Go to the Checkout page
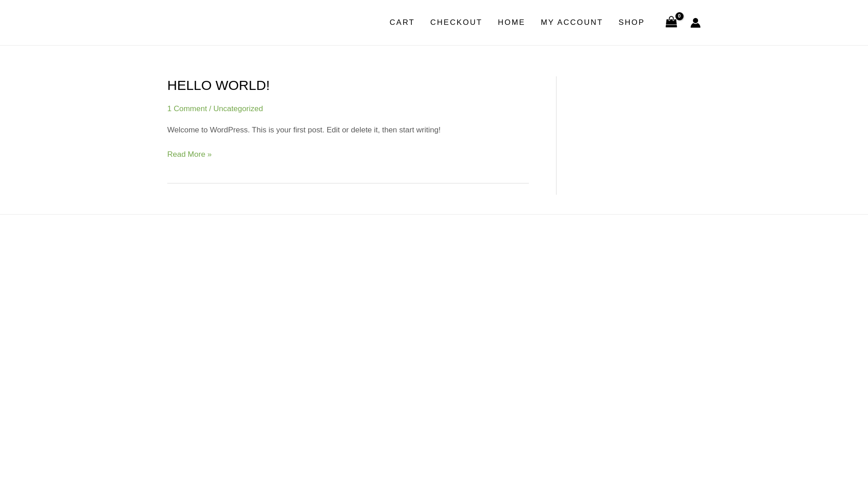 pyautogui.click(x=456, y=23)
